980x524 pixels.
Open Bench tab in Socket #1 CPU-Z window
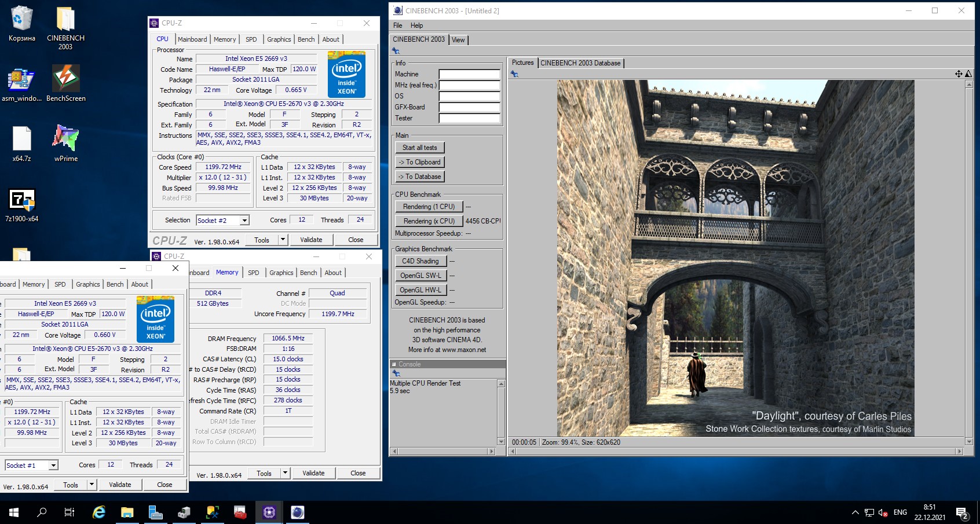click(x=115, y=284)
